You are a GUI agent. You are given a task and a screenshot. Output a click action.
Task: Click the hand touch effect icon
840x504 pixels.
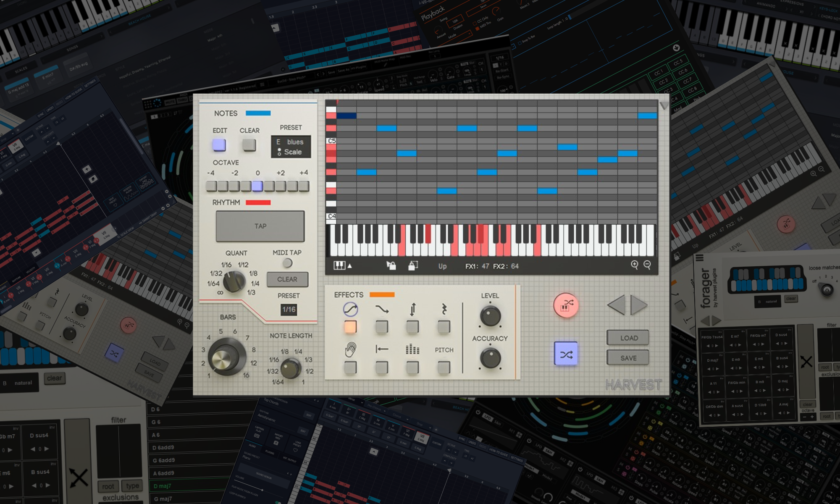(350, 349)
